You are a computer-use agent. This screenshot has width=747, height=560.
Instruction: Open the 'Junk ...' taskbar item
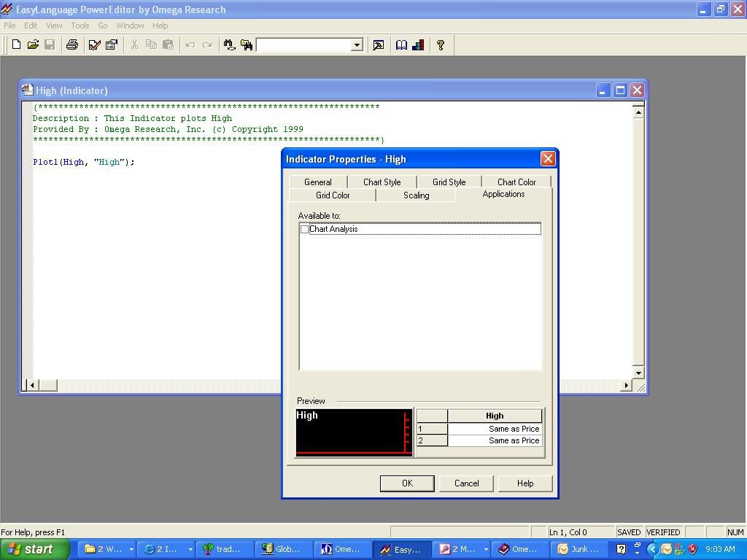coord(578,549)
